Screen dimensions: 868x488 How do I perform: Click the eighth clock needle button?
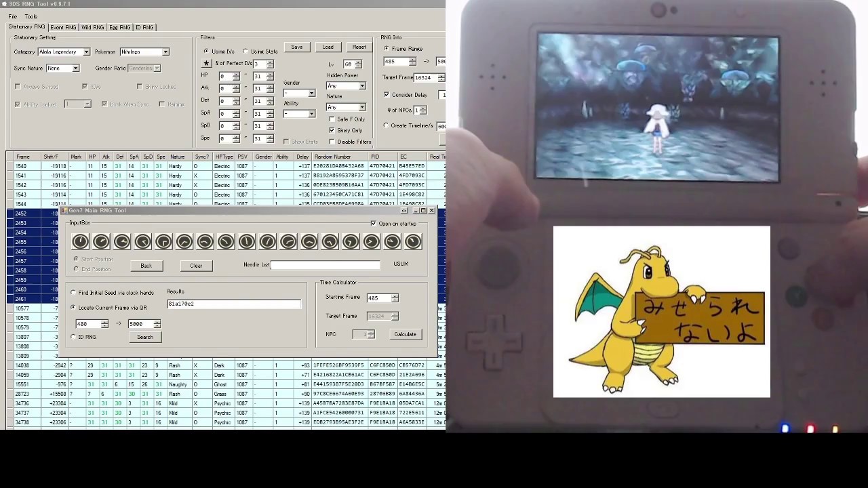(226, 242)
